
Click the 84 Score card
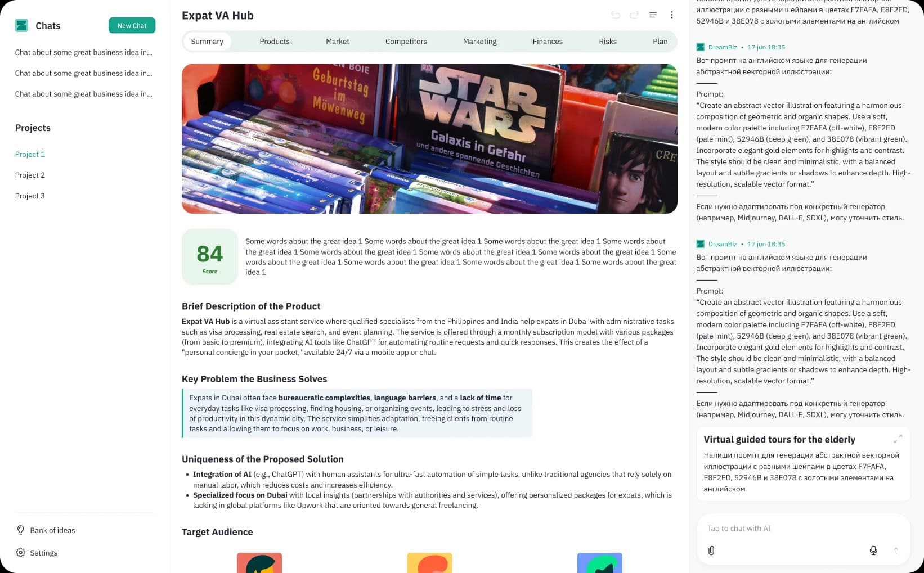coord(210,256)
